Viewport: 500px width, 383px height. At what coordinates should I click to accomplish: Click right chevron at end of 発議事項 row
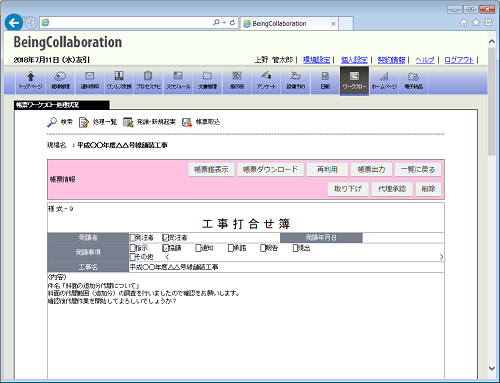click(441, 257)
